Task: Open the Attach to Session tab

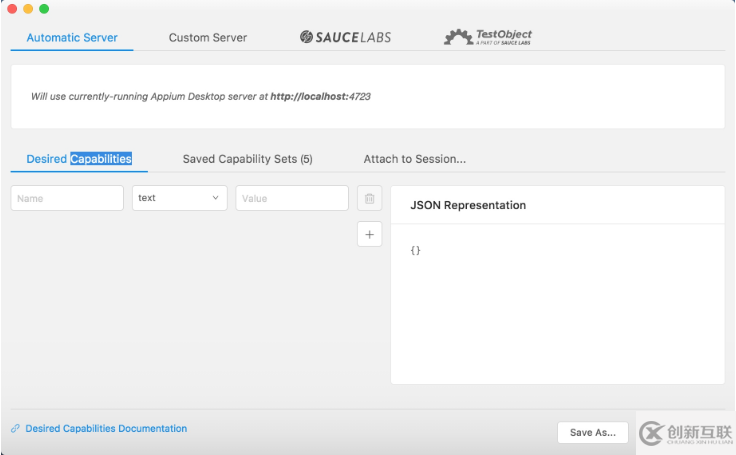Action: (x=414, y=159)
